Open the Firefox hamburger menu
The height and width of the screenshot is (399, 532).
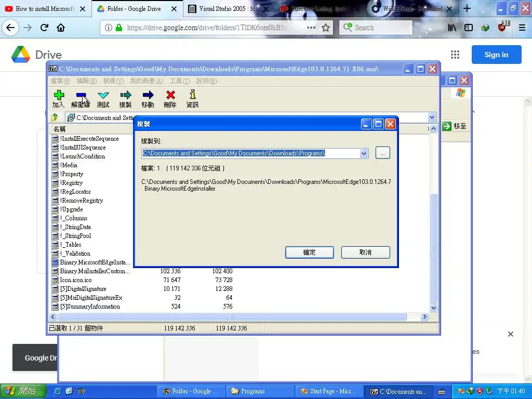522,28
